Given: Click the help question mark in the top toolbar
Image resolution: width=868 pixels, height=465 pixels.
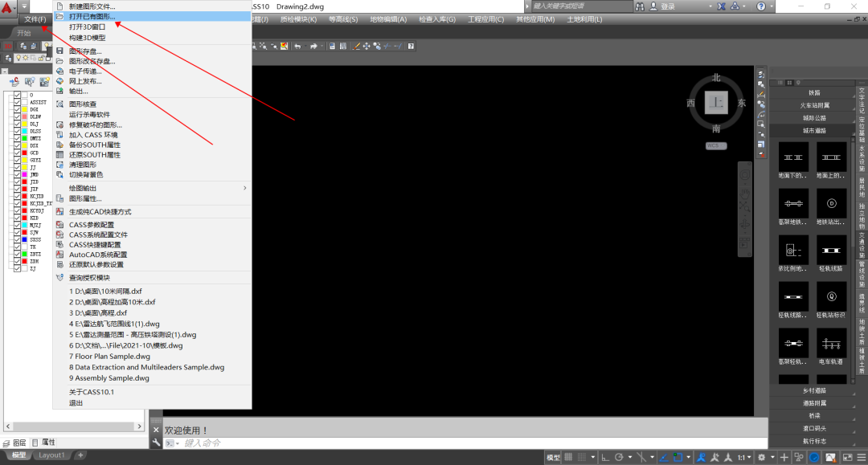Looking at the screenshot, I should click(x=411, y=47).
